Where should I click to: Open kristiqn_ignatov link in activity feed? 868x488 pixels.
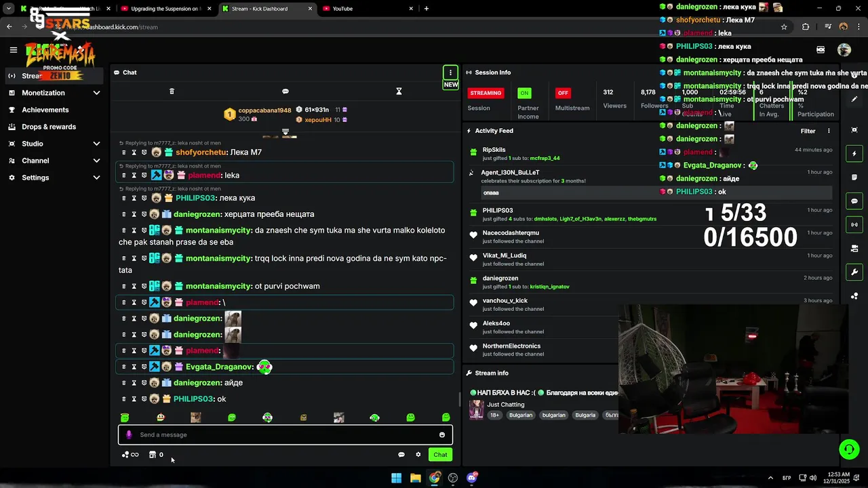pyautogui.click(x=549, y=287)
